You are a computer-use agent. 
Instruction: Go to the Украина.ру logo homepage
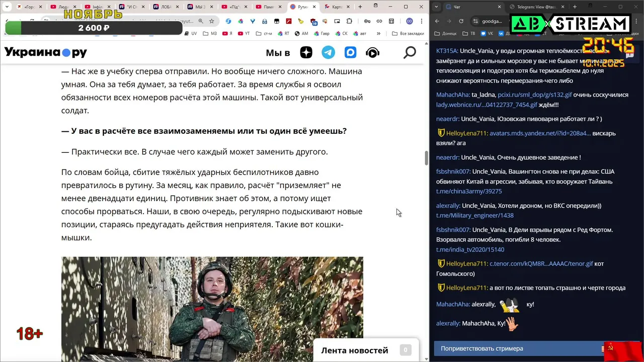coord(46,52)
